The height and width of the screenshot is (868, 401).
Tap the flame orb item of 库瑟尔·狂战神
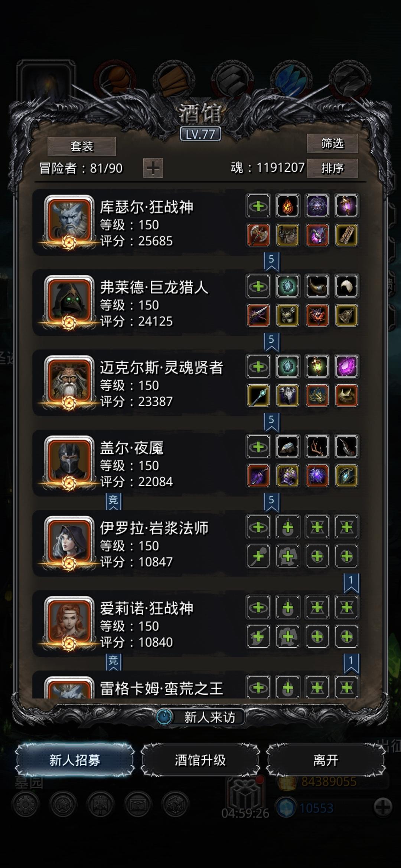pos(288,206)
